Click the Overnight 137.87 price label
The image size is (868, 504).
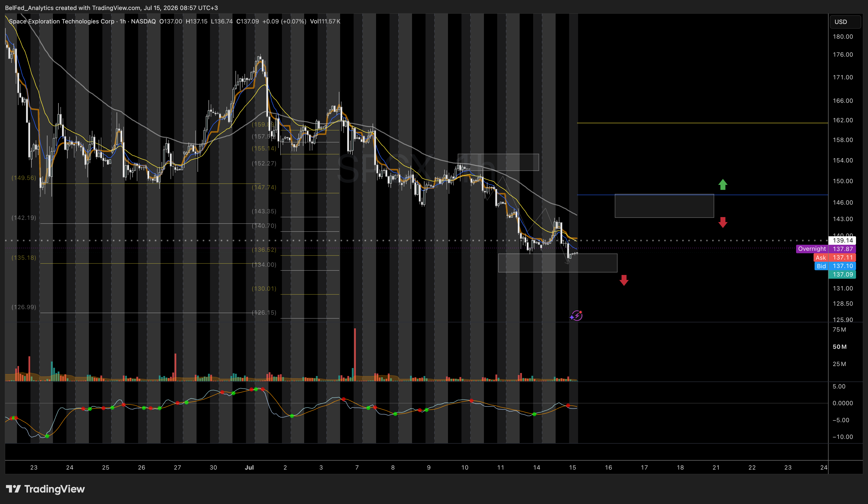(826, 249)
